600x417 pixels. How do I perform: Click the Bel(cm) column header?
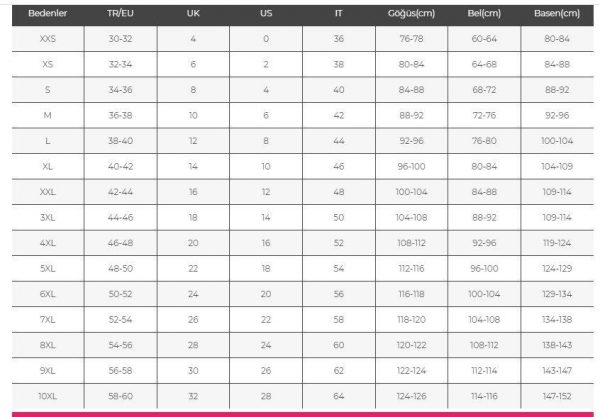click(x=484, y=13)
